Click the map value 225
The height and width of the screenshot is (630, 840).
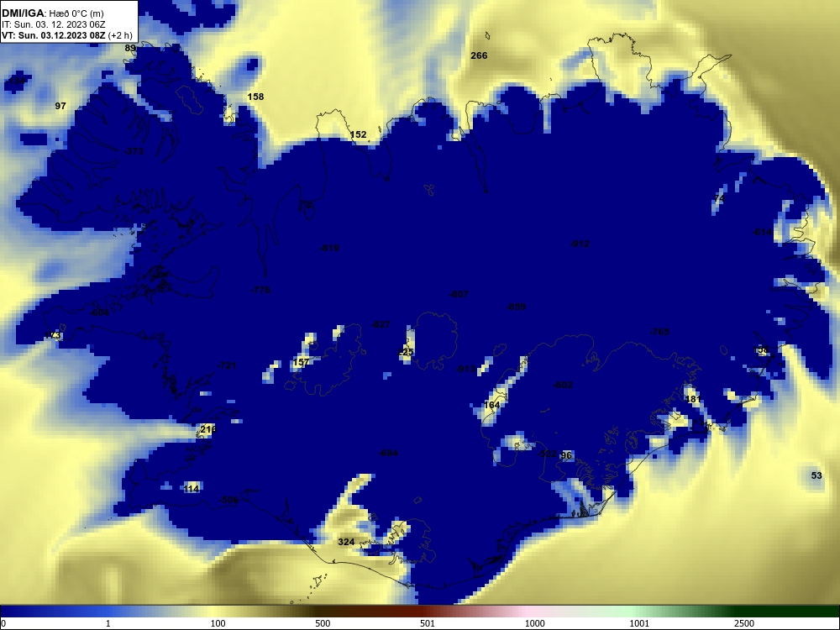pos(406,352)
